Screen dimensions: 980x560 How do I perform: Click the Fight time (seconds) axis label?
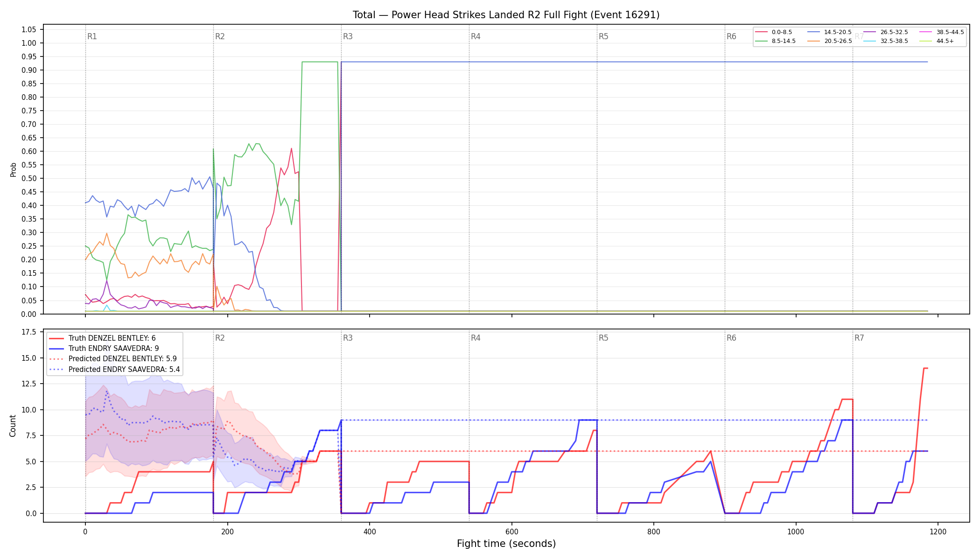(506, 544)
